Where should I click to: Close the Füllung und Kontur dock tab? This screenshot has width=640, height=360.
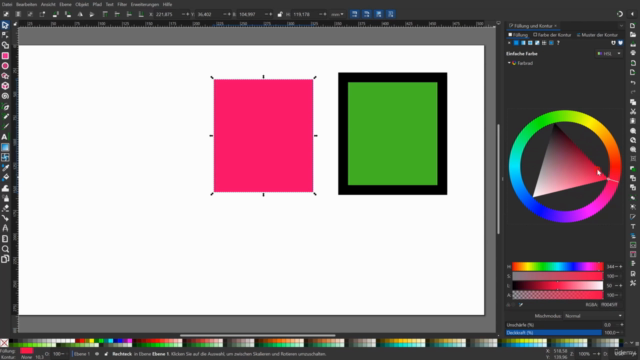point(556,26)
